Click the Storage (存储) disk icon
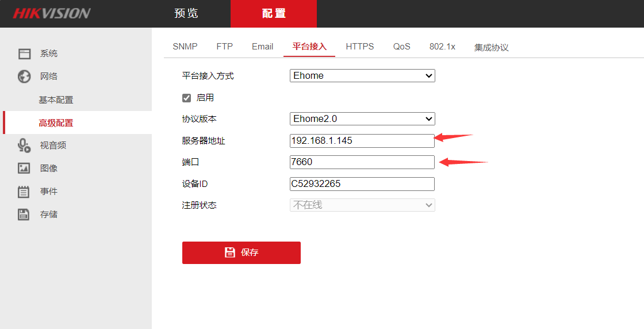 click(x=24, y=215)
